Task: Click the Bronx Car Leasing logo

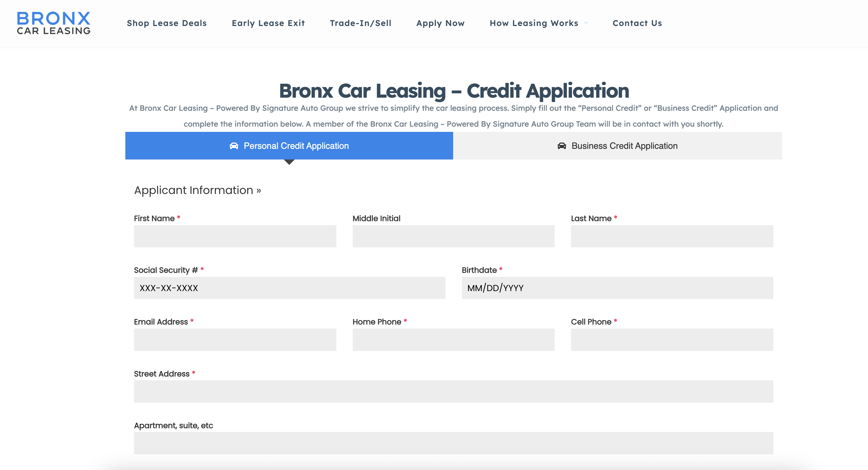Action: [54, 23]
